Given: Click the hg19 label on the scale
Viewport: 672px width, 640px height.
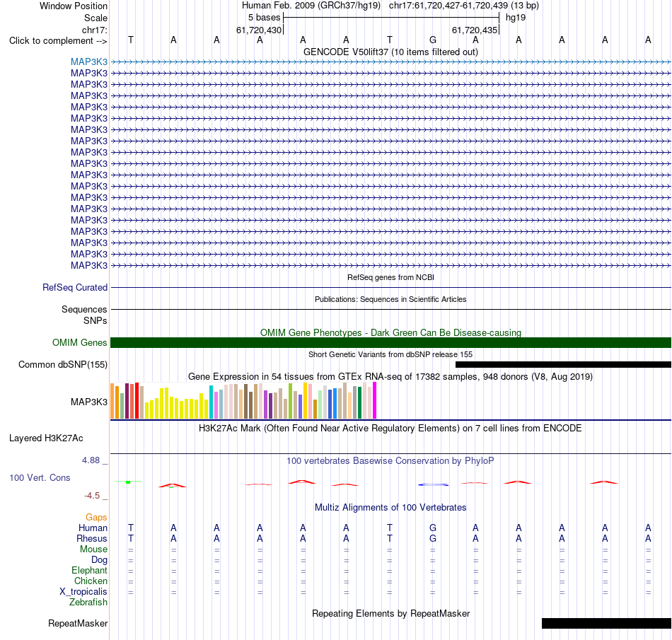Looking at the screenshot, I should [x=516, y=18].
